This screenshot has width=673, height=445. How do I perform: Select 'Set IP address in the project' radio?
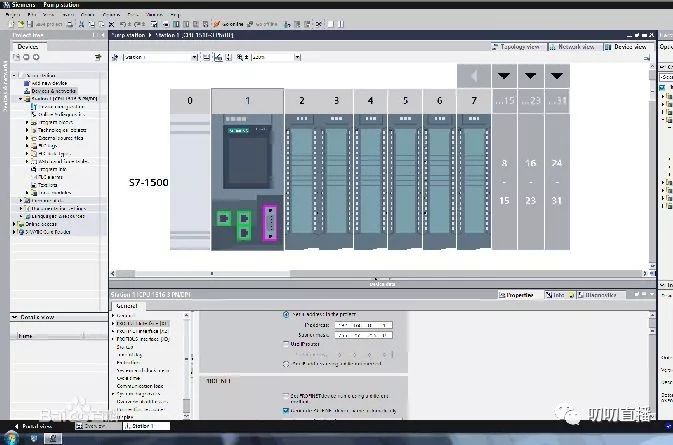(286, 315)
